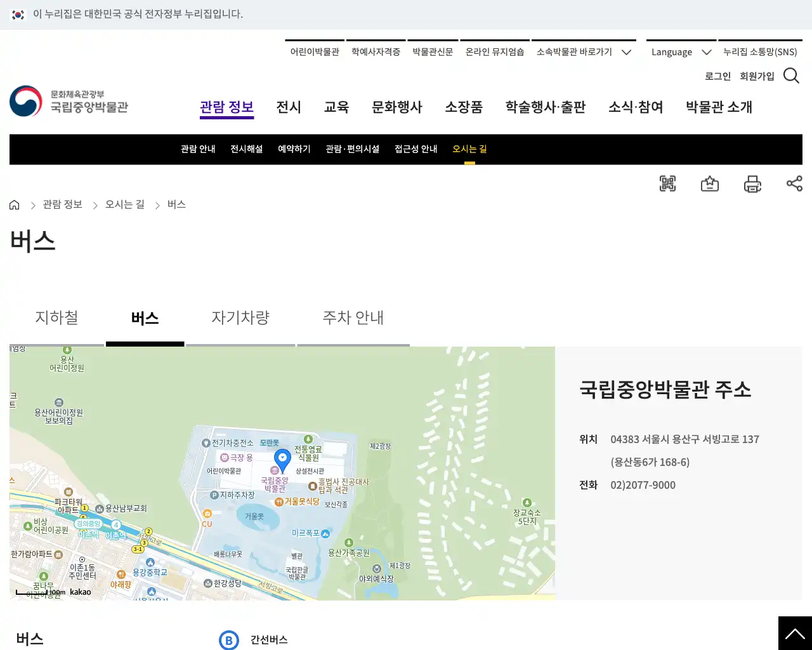
Task: Open the 소식·참여 main menu
Action: pos(636,107)
